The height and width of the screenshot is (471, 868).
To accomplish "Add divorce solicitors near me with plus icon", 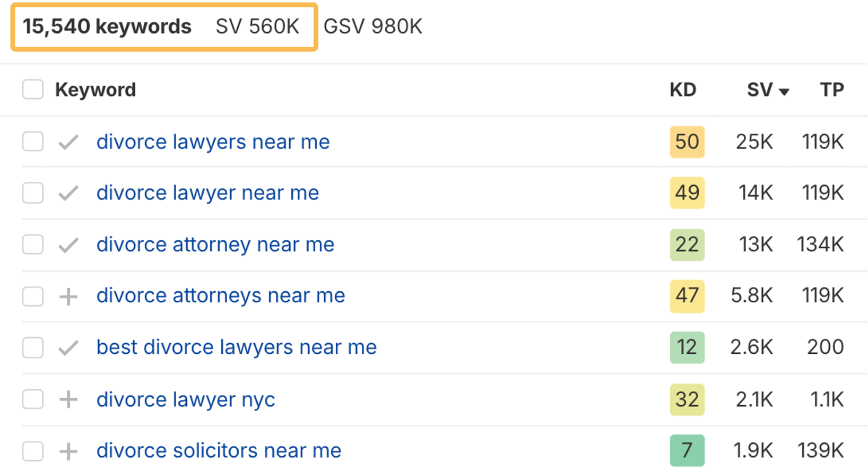I will click(x=68, y=451).
